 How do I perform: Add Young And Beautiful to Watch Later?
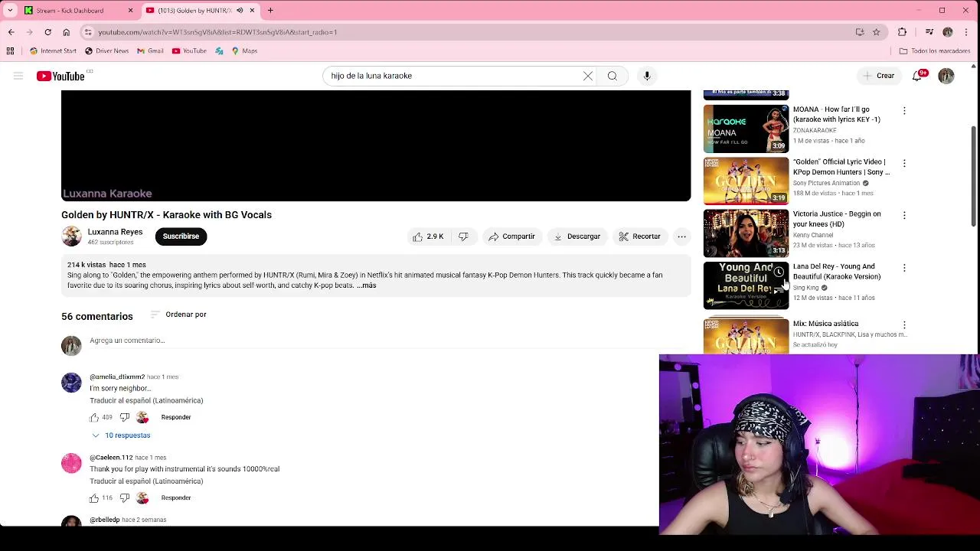[779, 272]
